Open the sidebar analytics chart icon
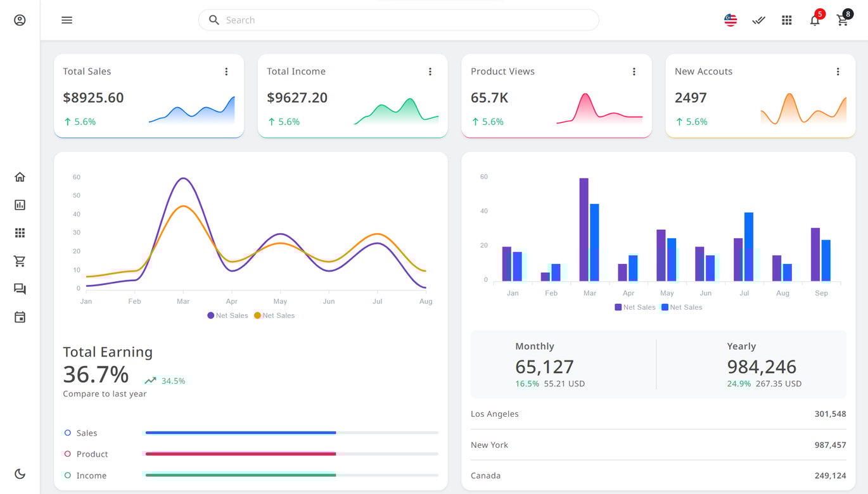 pyautogui.click(x=20, y=205)
